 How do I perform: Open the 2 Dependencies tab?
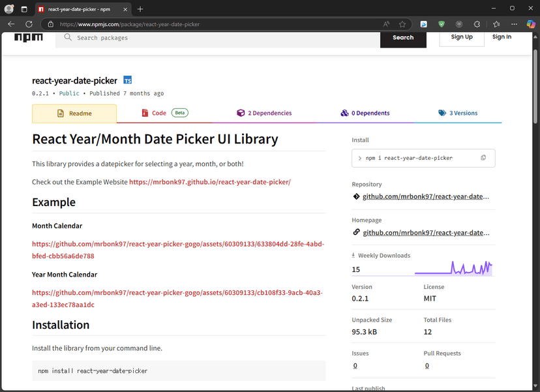pyautogui.click(x=264, y=113)
